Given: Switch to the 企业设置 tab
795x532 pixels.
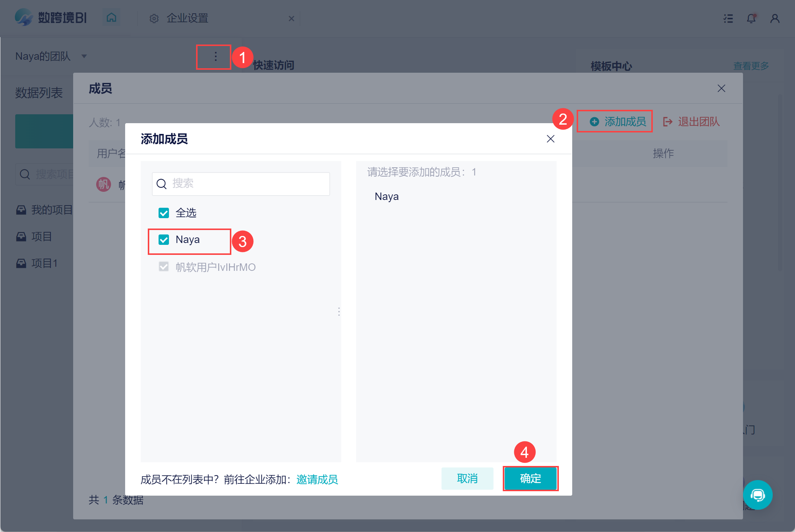Looking at the screenshot, I should 187,18.
